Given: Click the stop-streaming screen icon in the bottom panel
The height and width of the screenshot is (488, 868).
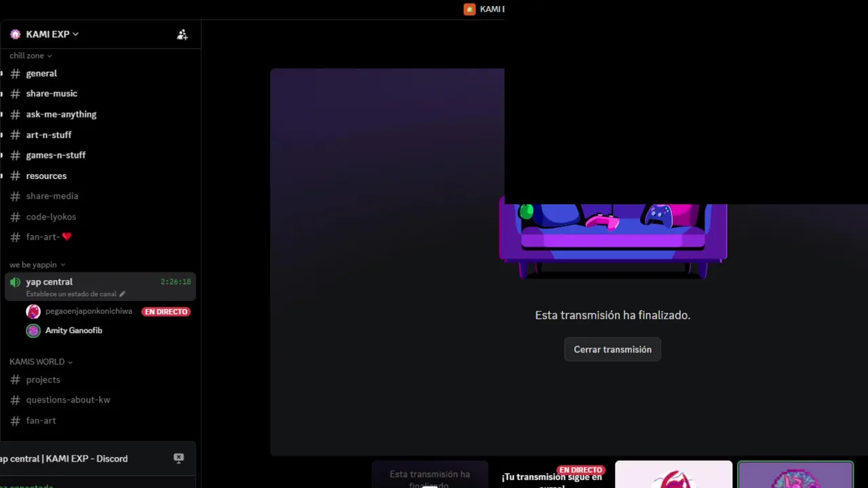Looking at the screenshot, I should 178,458.
